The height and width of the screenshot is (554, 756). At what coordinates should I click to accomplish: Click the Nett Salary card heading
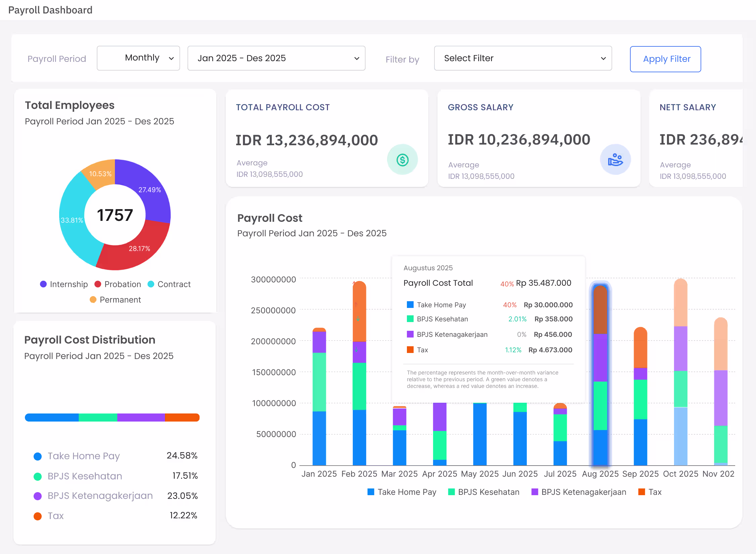pyautogui.click(x=687, y=107)
